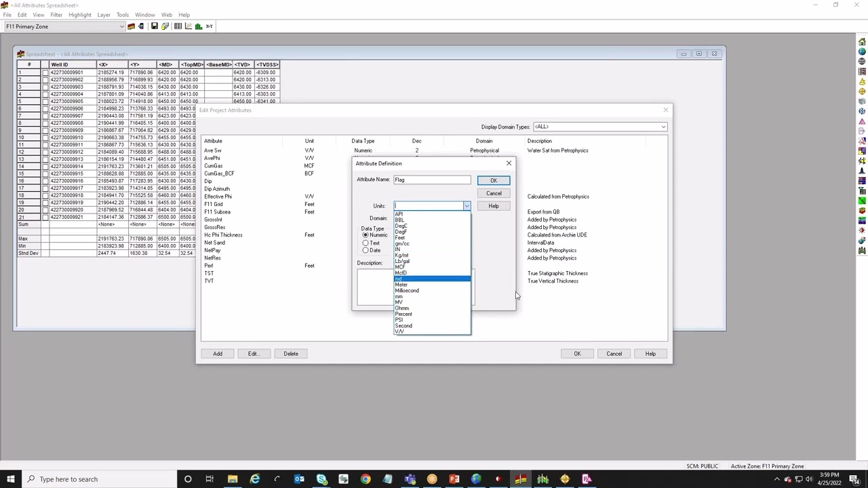
Task: Click Delete in Edit Project Attributes
Action: tap(291, 354)
